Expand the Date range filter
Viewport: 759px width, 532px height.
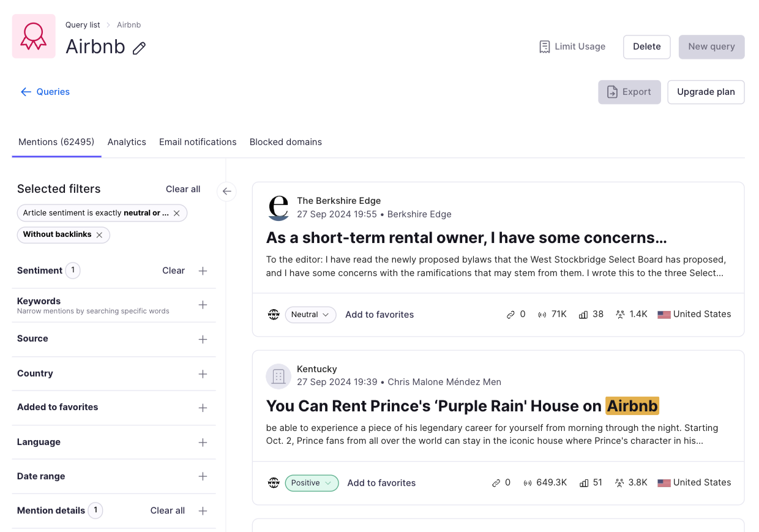coord(203,476)
